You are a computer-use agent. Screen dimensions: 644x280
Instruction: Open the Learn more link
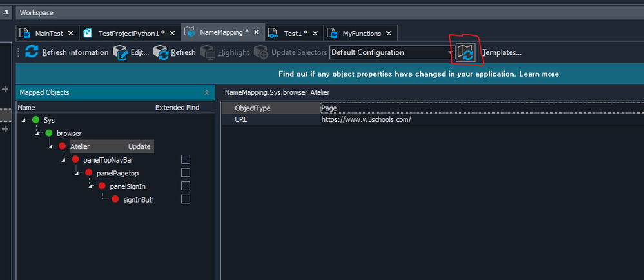click(538, 74)
